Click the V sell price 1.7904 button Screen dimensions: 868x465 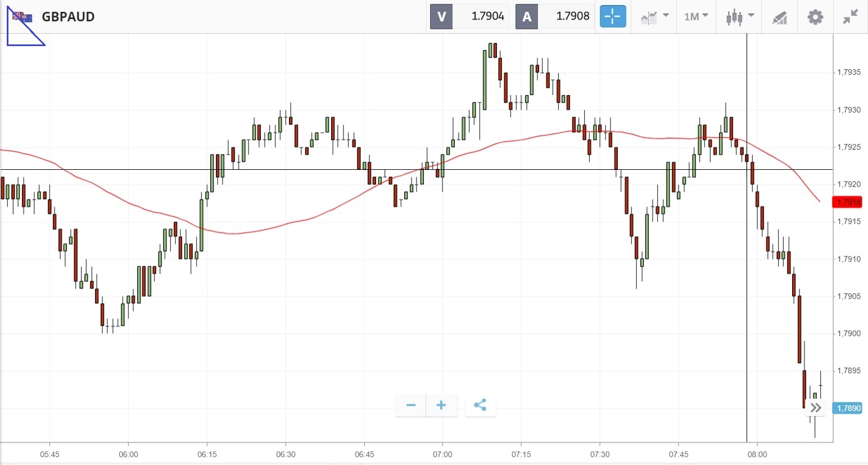469,16
